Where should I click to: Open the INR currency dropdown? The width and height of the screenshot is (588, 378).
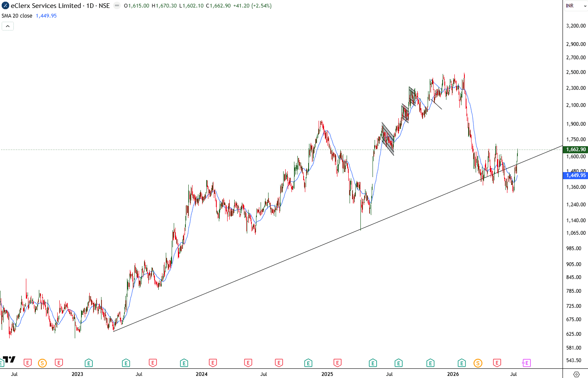point(575,6)
